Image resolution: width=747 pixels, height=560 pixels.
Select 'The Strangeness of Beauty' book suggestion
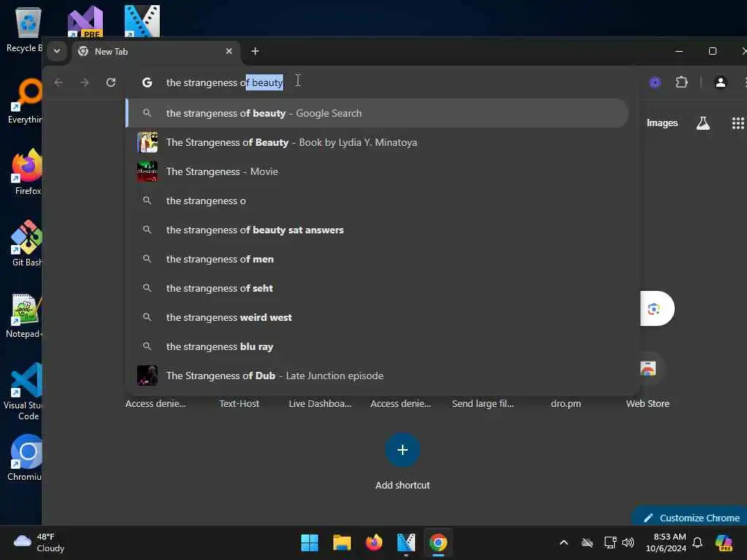[x=377, y=142]
